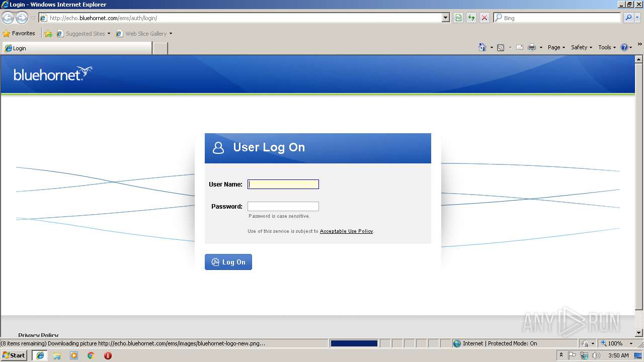
Task: Click Internet Explorer taskbar icon
Action: pos(40,355)
